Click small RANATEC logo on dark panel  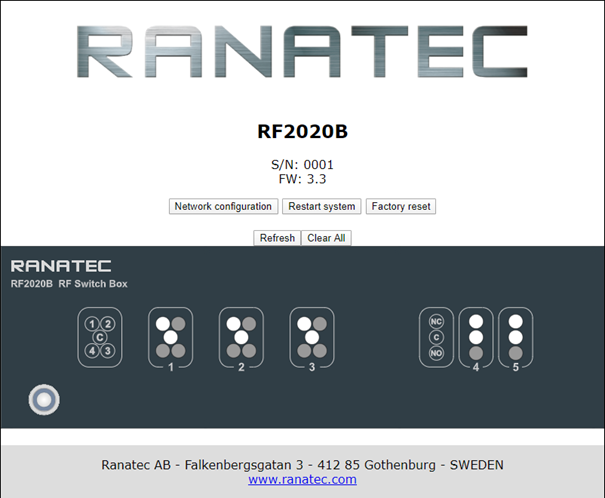[61, 266]
